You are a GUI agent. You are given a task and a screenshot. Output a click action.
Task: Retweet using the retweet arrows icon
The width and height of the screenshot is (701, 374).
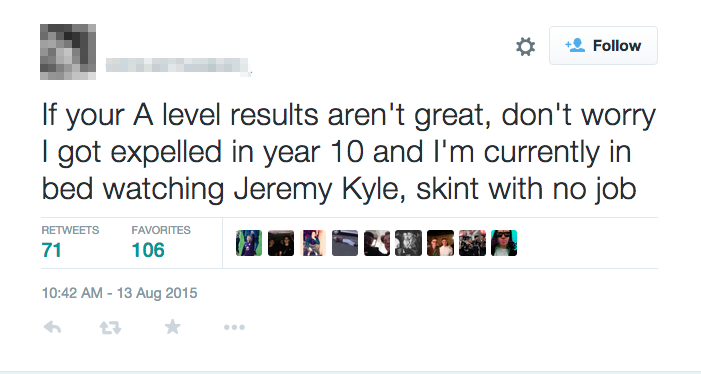[x=110, y=328]
